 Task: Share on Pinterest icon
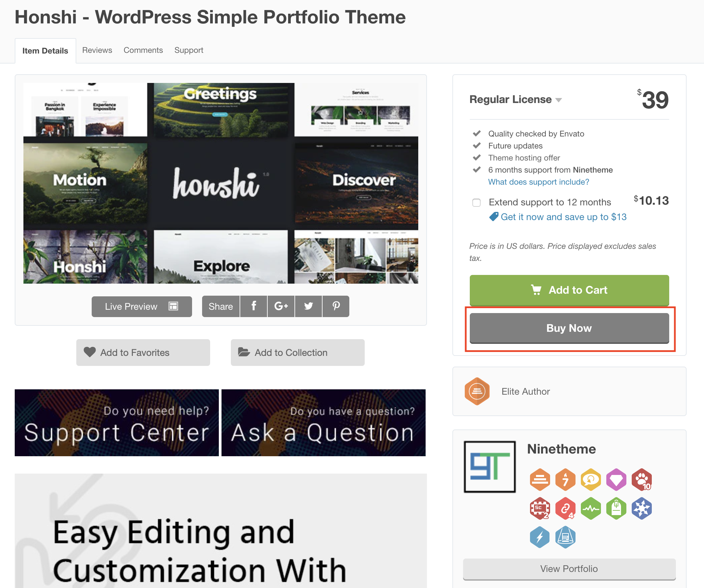tap(336, 306)
